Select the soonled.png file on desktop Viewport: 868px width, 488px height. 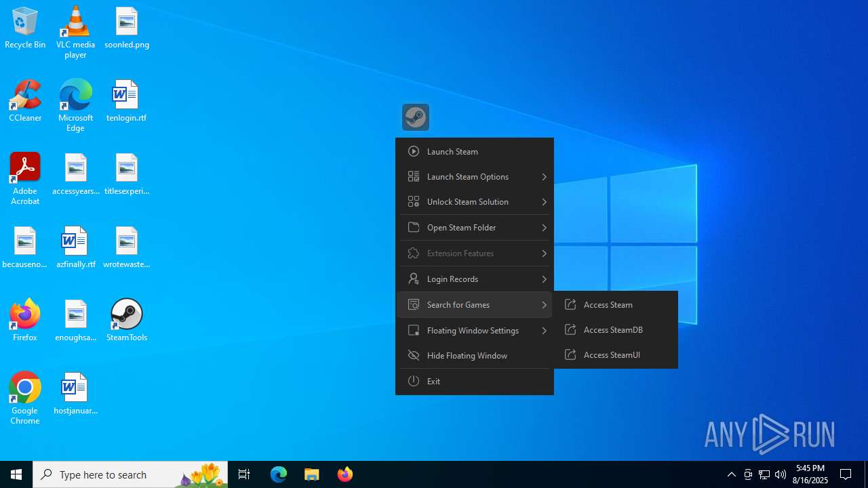(127, 28)
